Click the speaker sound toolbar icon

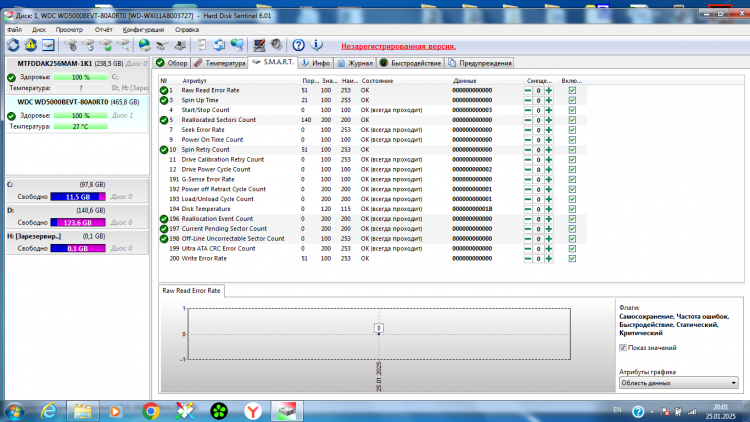tap(276, 45)
